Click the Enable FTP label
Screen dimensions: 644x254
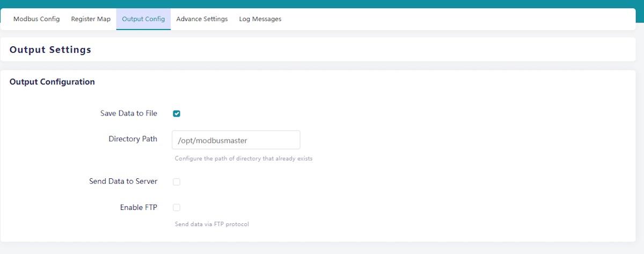pos(138,207)
